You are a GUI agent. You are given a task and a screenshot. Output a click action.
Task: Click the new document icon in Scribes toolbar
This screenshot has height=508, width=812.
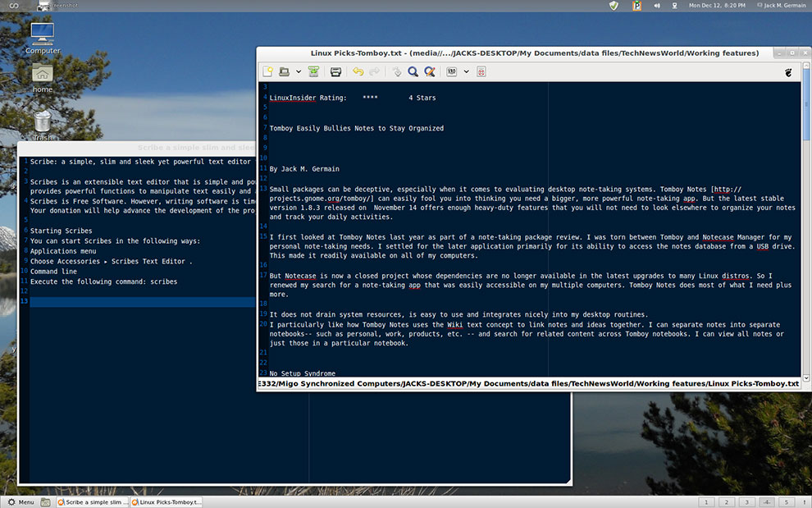tap(267, 71)
